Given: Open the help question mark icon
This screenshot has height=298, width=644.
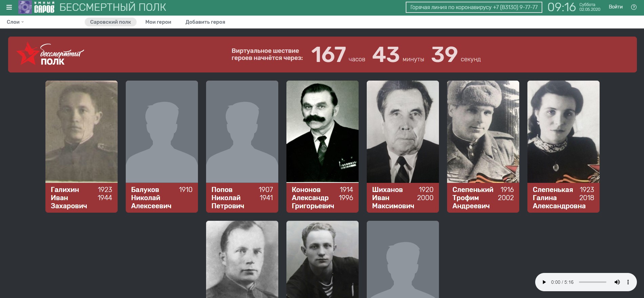Looking at the screenshot, I should [633, 7].
